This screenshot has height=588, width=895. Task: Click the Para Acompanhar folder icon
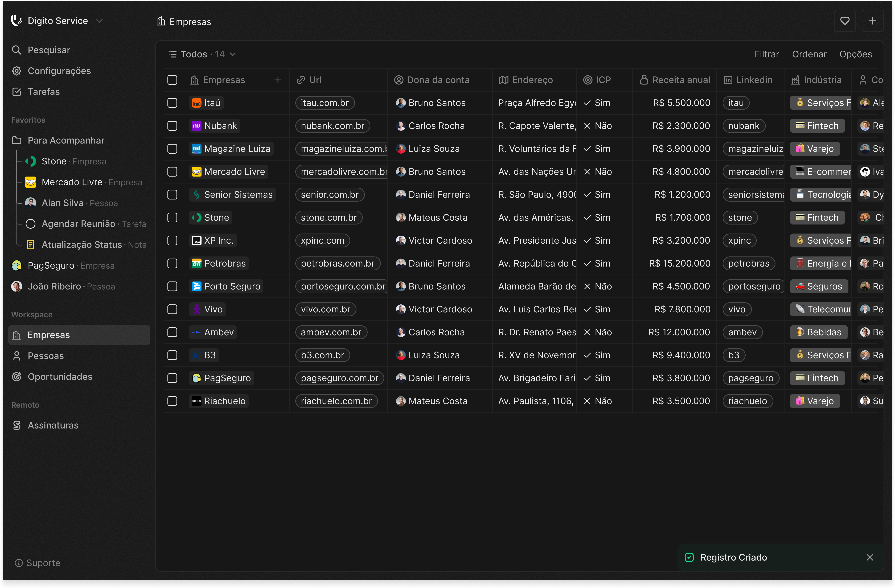pyautogui.click(x=17, y=140)
